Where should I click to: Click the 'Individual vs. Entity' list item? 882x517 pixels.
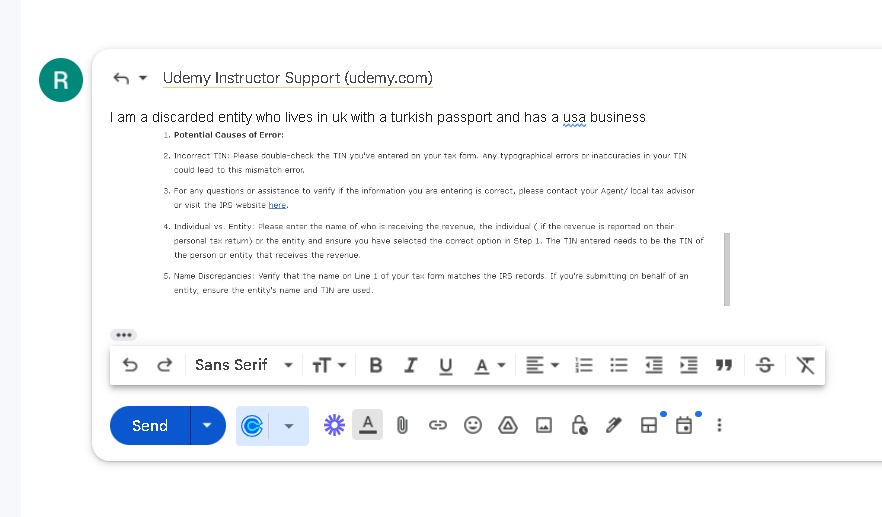point(439,241)
